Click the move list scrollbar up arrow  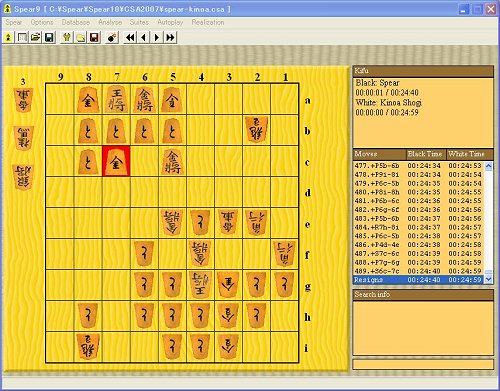point(489,166)
